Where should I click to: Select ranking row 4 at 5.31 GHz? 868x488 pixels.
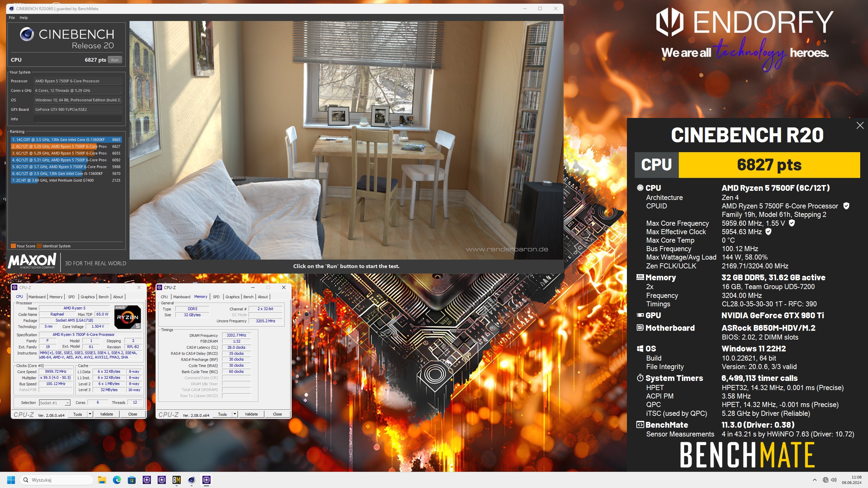tap(66, 160)
